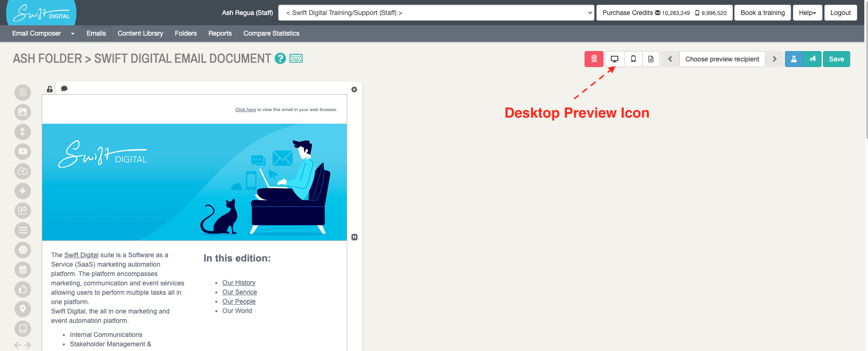Click the Ash Regua (Staff) user label
Viewport: 868px width, 351px height.
click(247, 13)
